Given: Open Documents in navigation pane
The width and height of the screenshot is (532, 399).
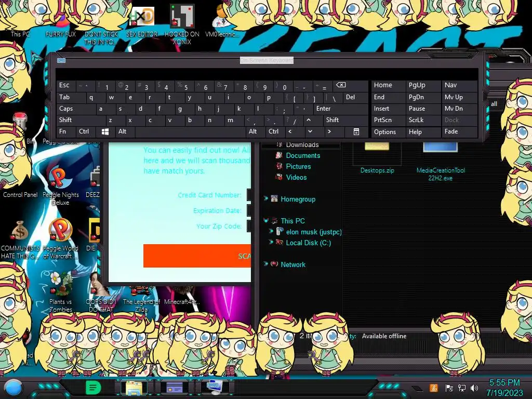Looking at the screenshot, I should pos(303,155).
